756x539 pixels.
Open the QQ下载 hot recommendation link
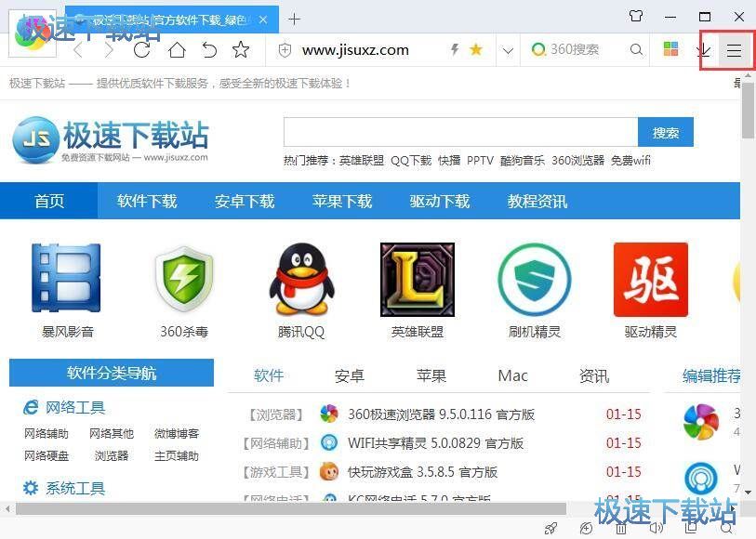(411, 161)
